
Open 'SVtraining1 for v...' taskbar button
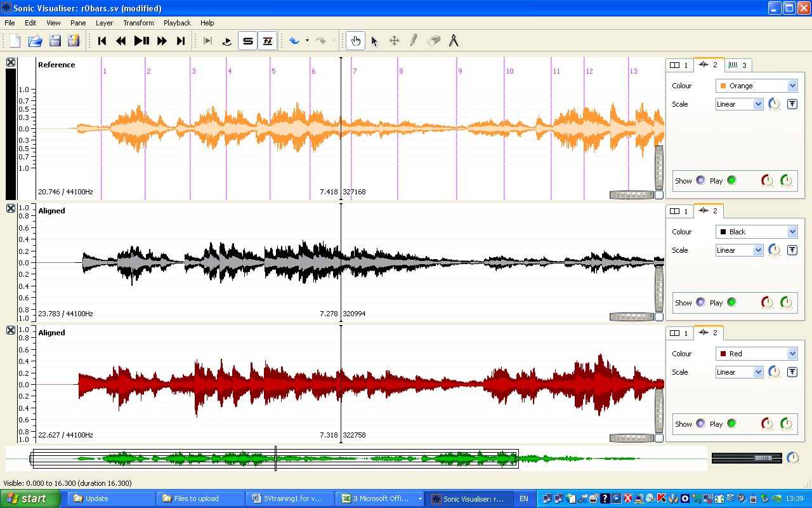(291, 498)
